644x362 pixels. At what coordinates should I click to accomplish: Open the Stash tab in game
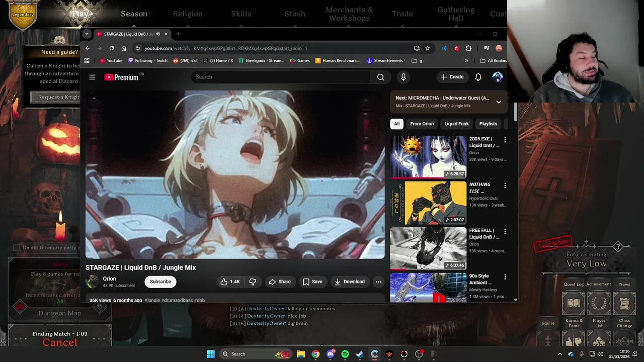295,14
